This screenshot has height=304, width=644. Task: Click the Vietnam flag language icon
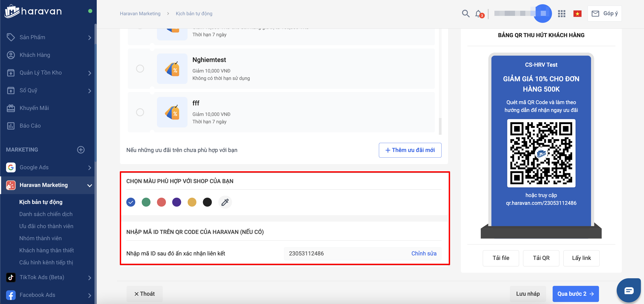point(577,14)
